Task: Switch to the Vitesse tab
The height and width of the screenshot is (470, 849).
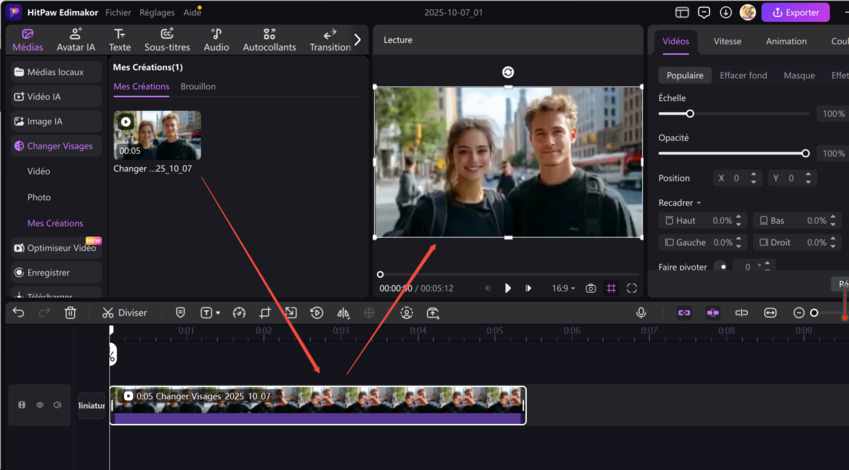Action: [x=727, y=41]
